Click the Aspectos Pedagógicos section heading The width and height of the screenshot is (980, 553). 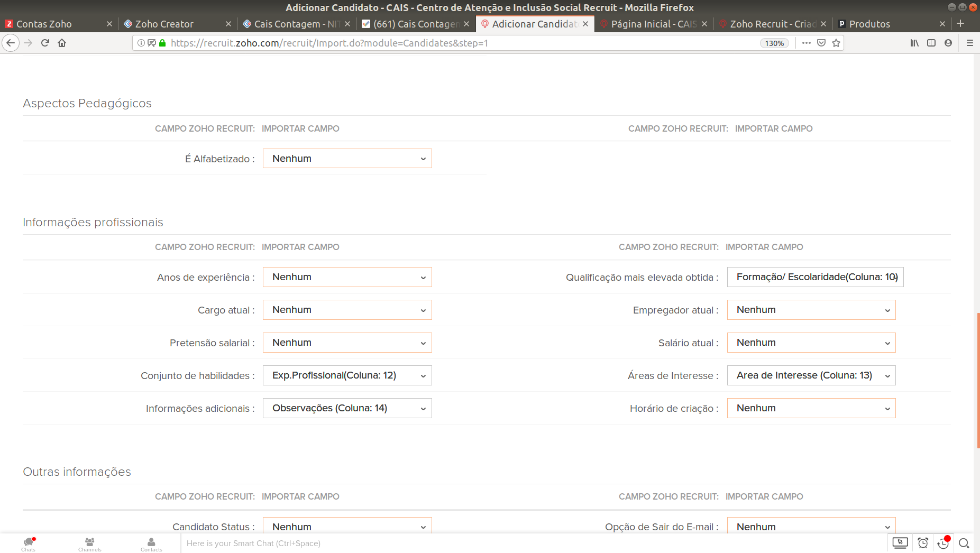87,103
